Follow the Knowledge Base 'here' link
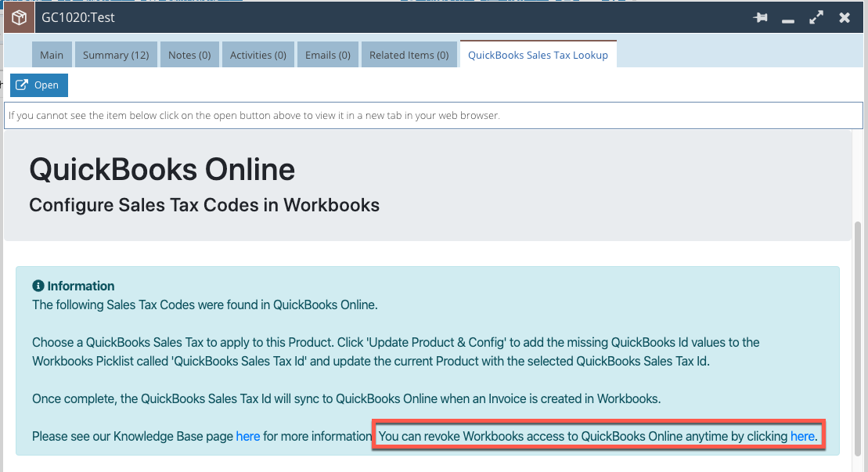The height and width of the screenshot is (472, 868). coord(248,437)
